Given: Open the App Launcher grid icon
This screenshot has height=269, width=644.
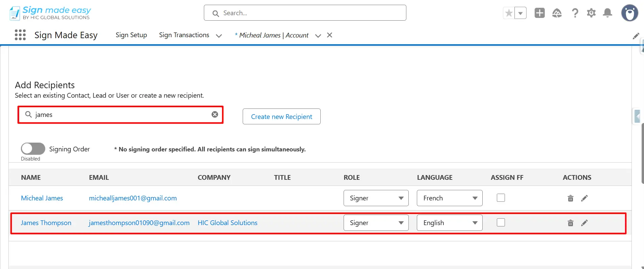Looking at the screenshot, I should (x=20, y=35).
